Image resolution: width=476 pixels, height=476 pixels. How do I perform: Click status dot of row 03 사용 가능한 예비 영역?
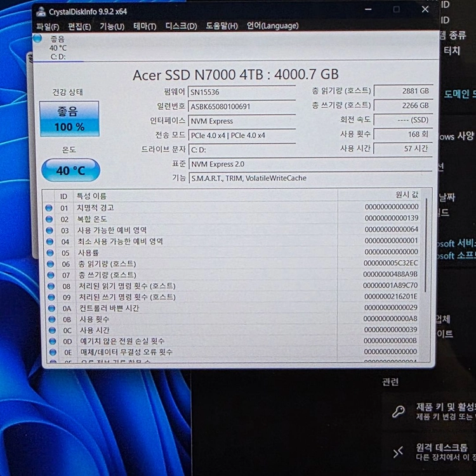(x=49, y=230)
